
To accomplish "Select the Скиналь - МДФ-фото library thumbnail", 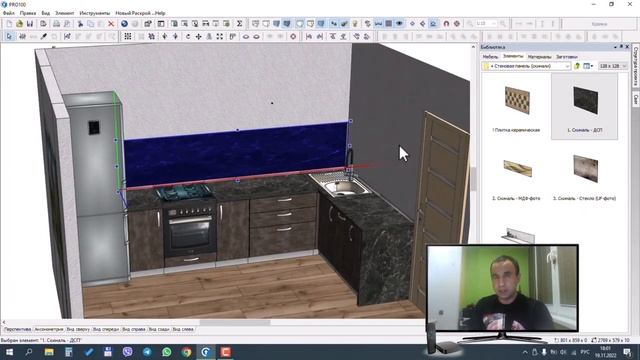I will pos(516,176).
